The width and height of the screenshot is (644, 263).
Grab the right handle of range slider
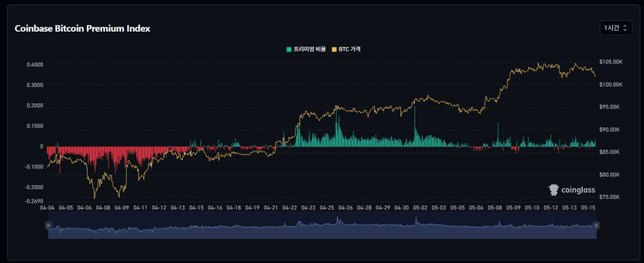[596, 226]
